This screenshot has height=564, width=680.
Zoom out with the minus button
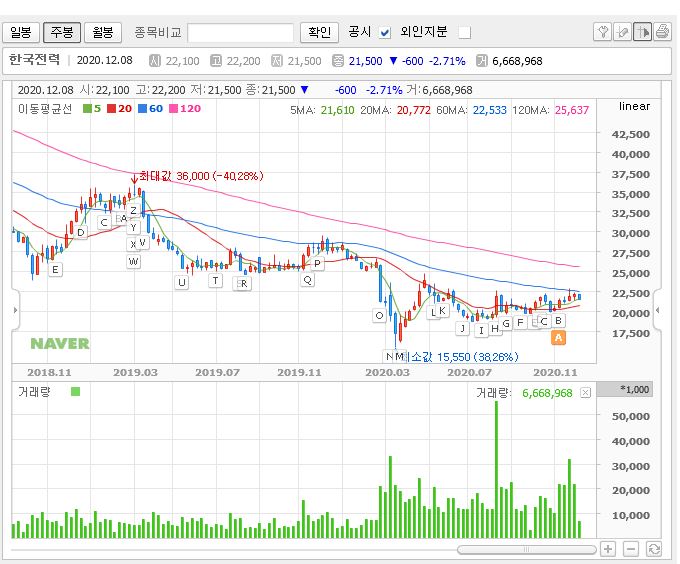(x=631, y=549)
